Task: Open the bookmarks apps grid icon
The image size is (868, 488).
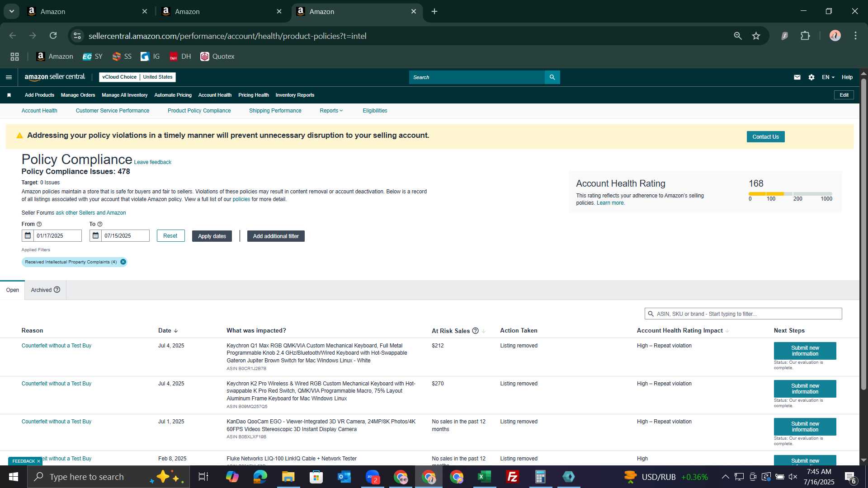Action: [x=14, y=56]
